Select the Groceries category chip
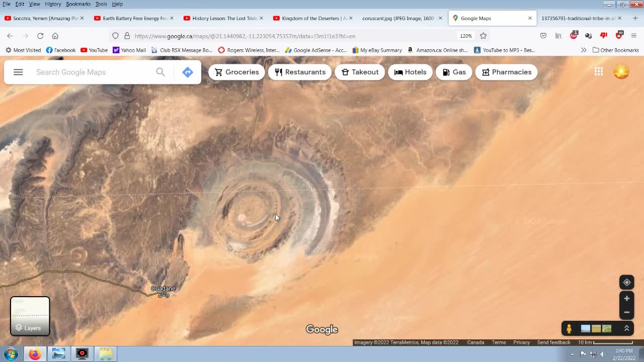644x362 pixels. [x=236, y=72]
